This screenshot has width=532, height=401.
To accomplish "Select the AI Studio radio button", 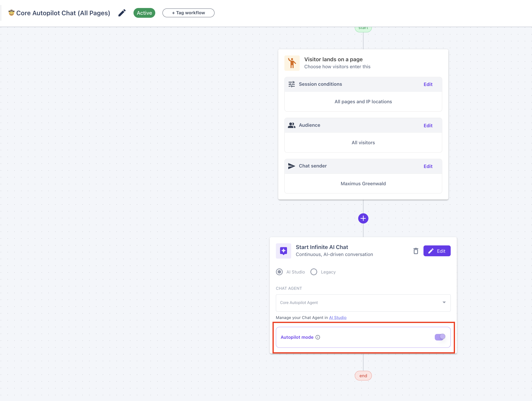I will tap(279, 272).
